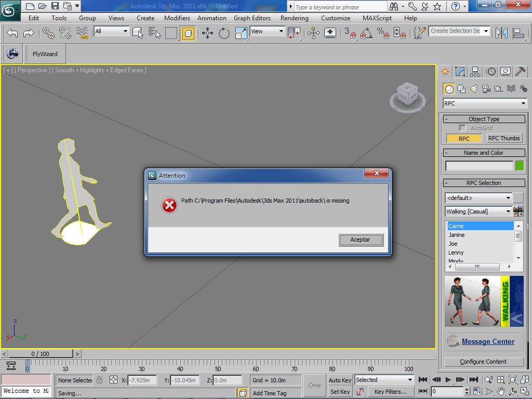Click the RPC Thumbs button
This screenshot has height=399, width=532.
(504, 138)
